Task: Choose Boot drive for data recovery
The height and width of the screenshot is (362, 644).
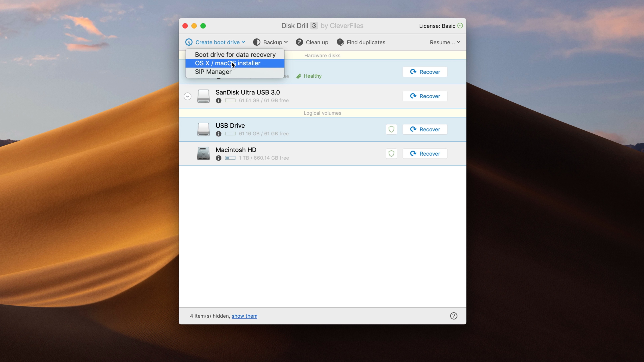Action: (x=235, y=55)
